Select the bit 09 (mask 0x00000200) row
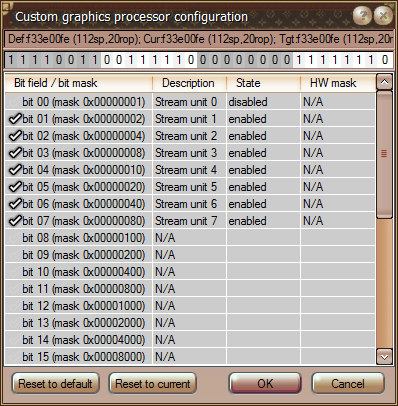Viewport: 398px width, 406px height. (x=190, y=255)
